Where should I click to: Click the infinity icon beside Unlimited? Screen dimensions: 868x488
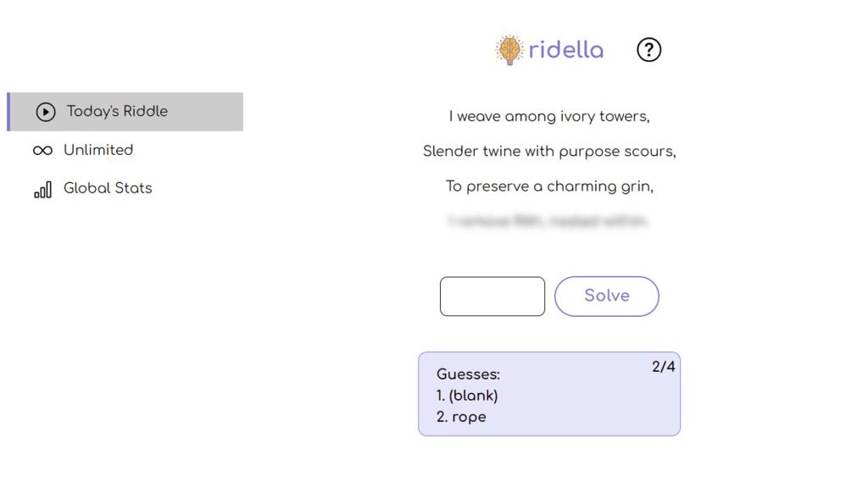[x=42, y=151]
